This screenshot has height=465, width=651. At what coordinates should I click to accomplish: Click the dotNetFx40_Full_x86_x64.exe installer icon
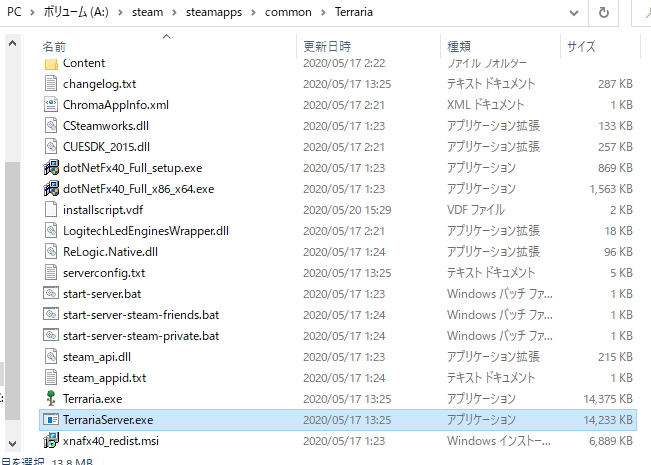point(51,188)
